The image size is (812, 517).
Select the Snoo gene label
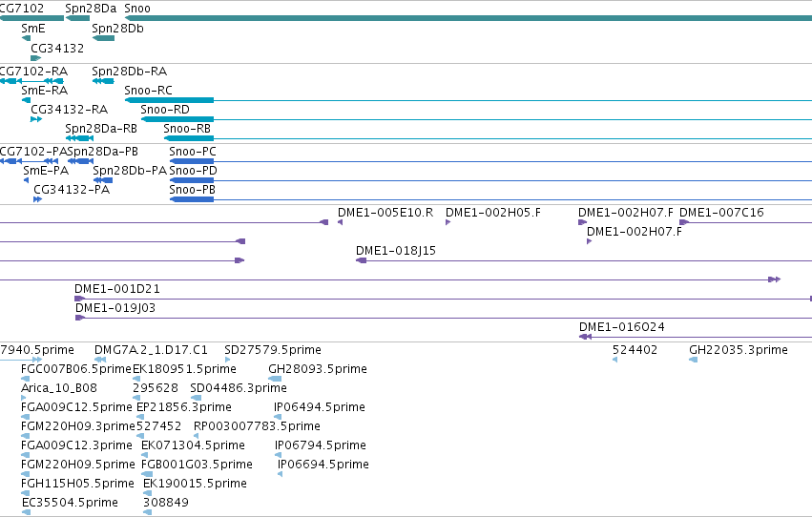[137, 9]
